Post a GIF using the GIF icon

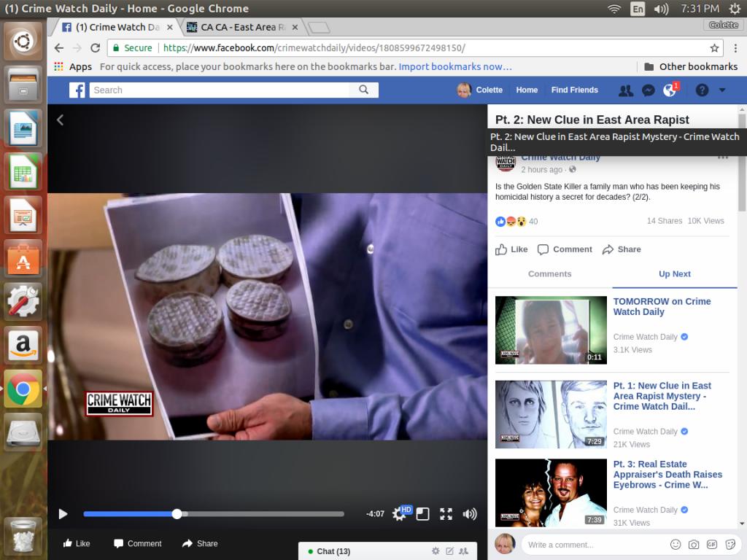(711, 545)
